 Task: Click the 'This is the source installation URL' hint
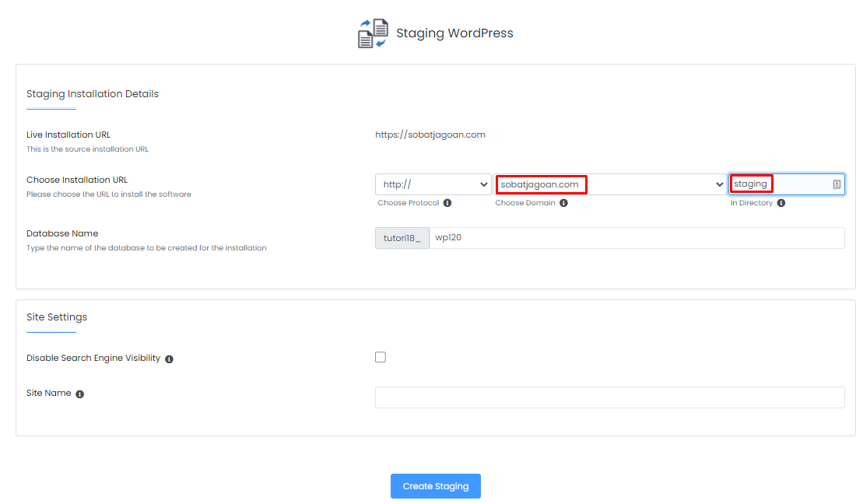pos(87,149)
